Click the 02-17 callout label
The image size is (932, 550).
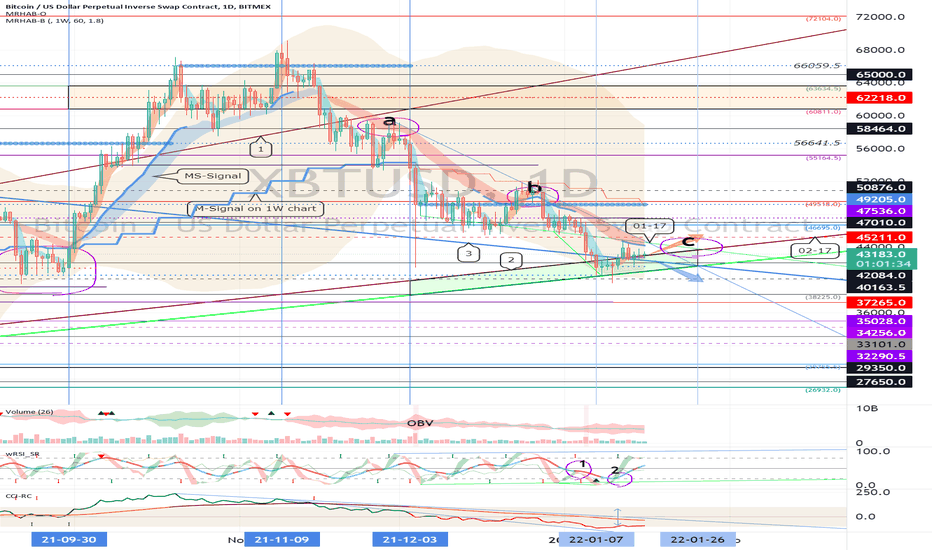coord(814,250)
